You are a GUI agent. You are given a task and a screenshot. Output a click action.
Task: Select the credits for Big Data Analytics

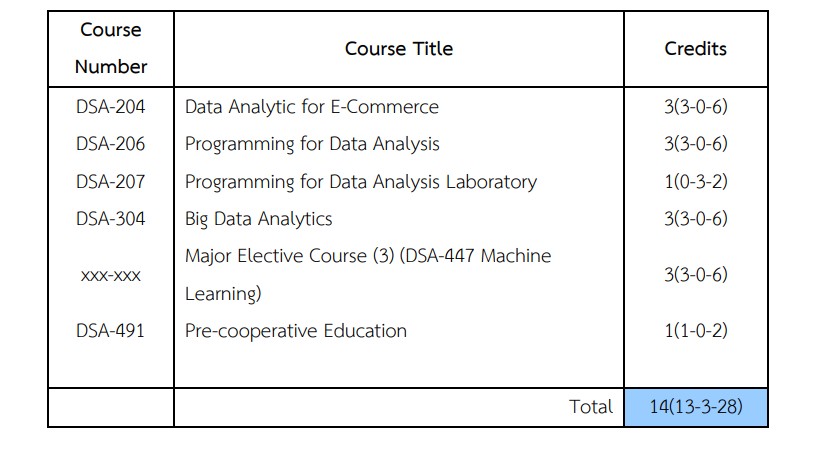point(695,219)
